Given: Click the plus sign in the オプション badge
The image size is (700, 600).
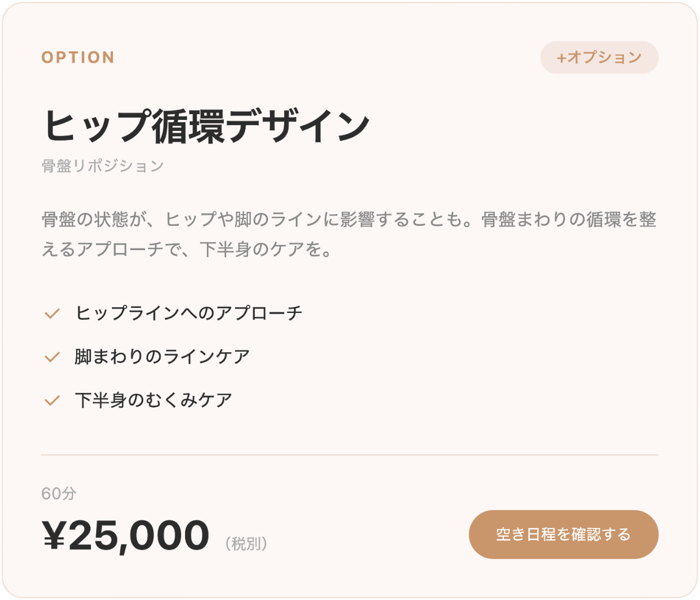Looking at the screenshot, I should pos(561,58).
